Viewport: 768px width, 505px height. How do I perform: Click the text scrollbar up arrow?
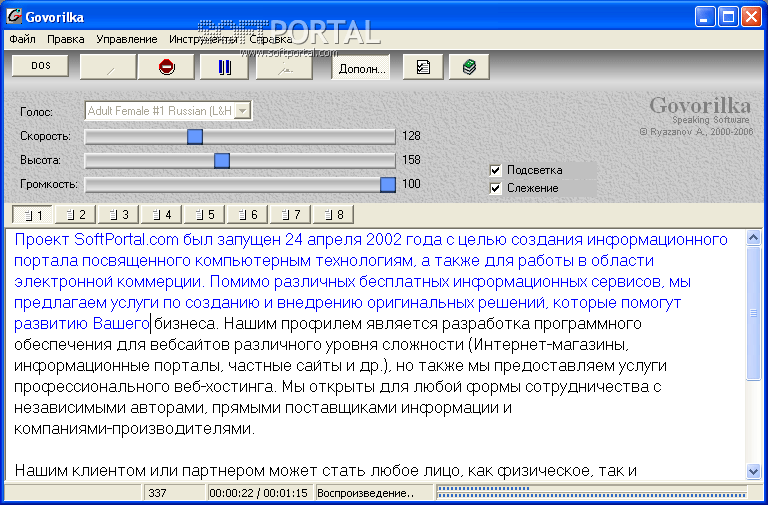tap(753, 238)
